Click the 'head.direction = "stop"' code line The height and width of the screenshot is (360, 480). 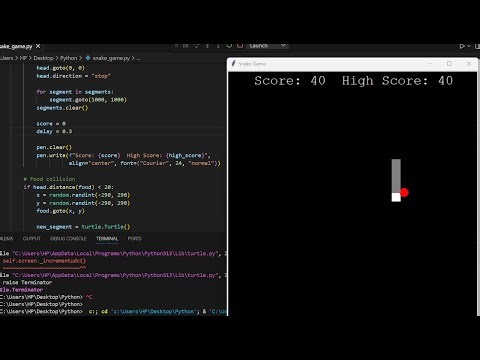(73, 76)
